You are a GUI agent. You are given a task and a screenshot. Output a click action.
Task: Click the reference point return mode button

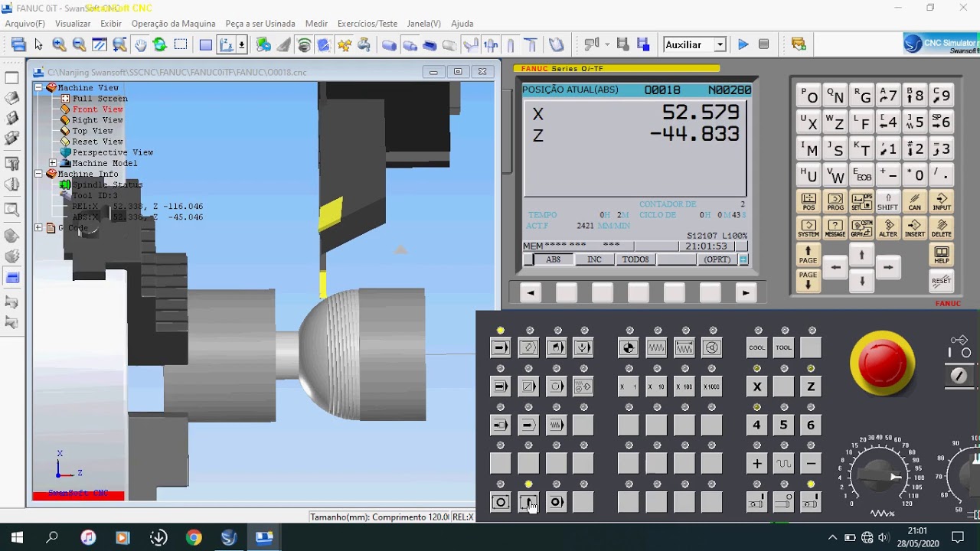click(629, 347)
